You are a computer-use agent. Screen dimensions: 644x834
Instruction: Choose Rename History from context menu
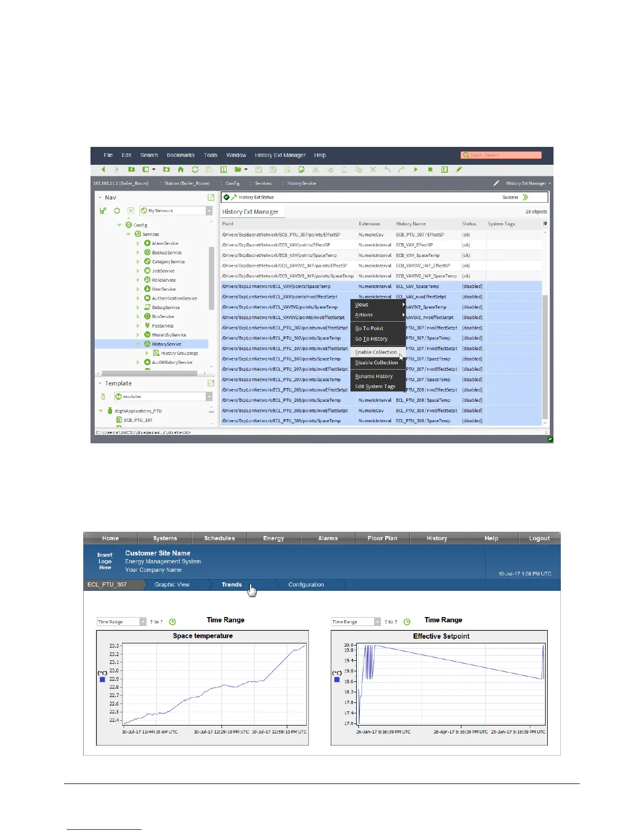pos(378,376)
